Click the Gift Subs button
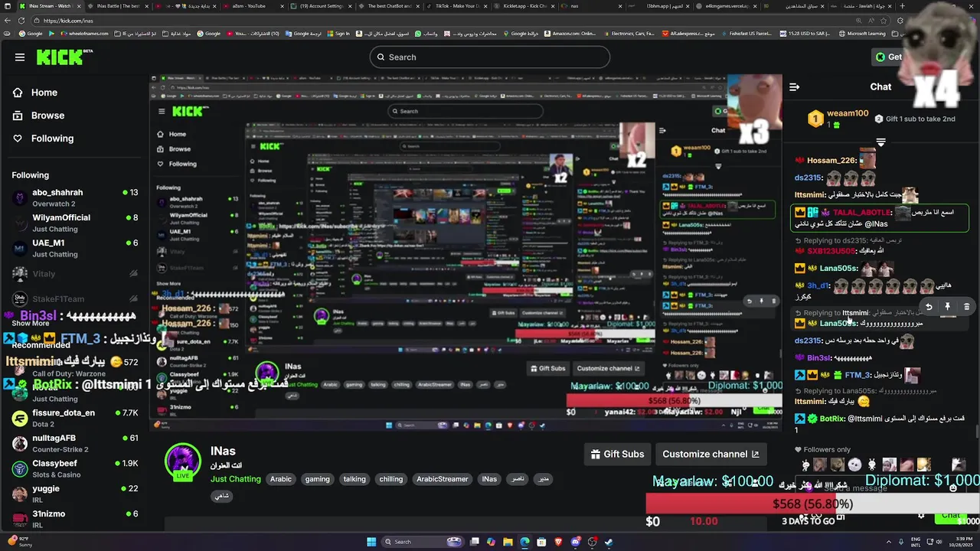 (617, 454)
